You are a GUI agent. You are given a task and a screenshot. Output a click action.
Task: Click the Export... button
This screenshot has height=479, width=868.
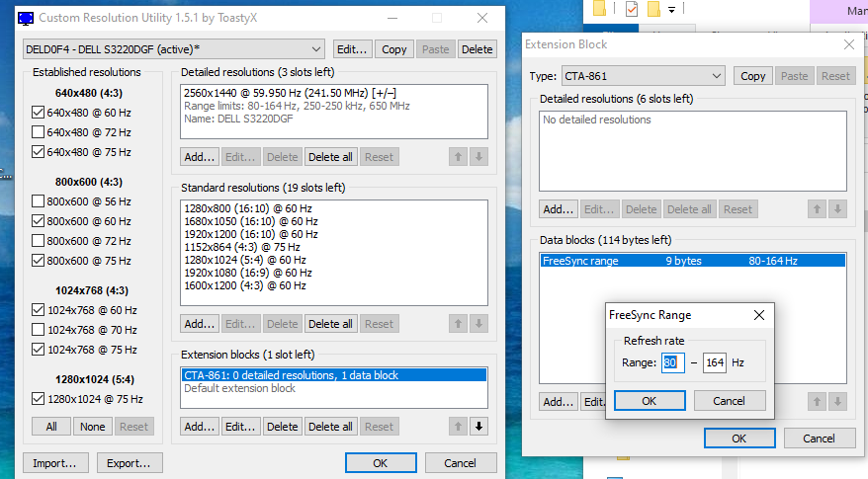pos(130,462)
